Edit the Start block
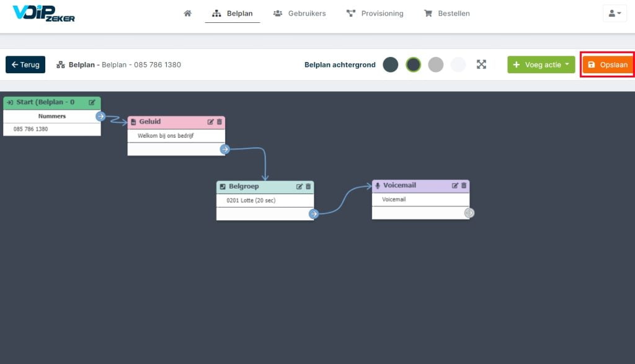The height and width of the screenshot is (364, 635). point(92,102)
